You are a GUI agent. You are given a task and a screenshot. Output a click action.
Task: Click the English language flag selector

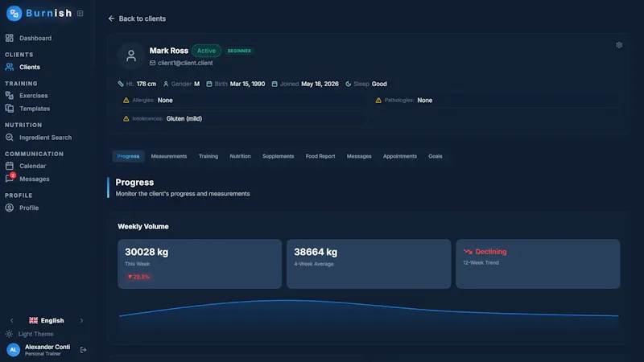[x=47, y=320]
